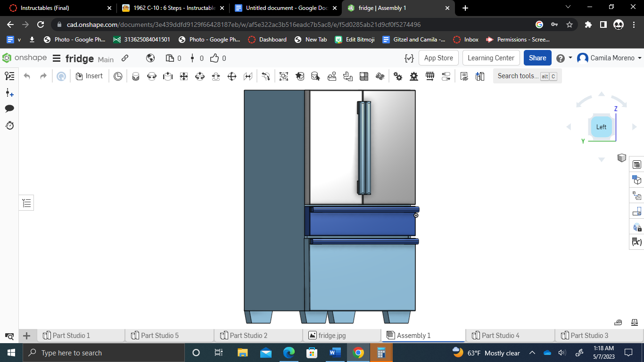Activate the Measure tool near the bottom right
Screen dimensions: 644x362
618,322
